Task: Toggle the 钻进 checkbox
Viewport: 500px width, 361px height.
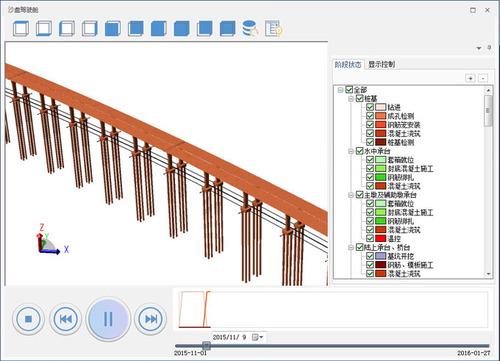Action: (370, 107)
